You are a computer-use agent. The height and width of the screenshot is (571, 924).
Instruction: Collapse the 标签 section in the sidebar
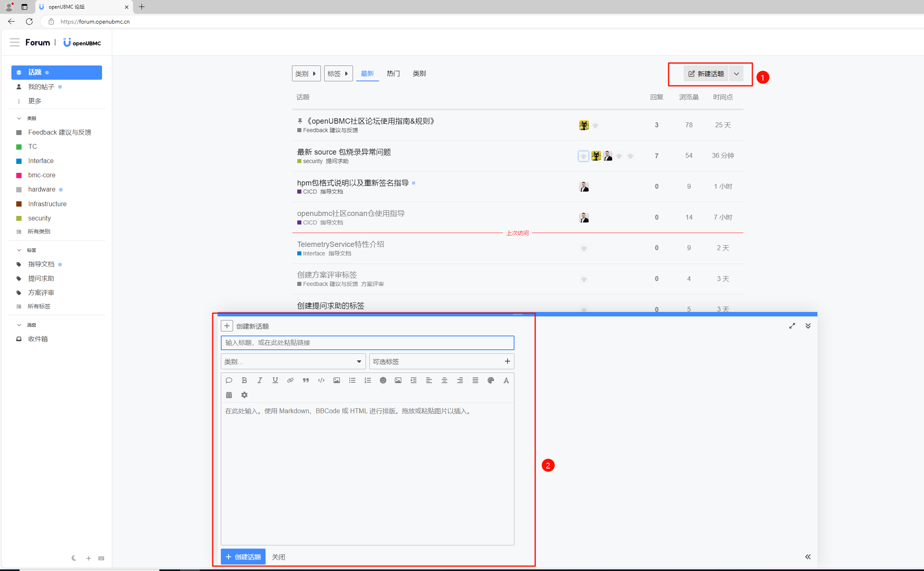click(x=19, y=250)
